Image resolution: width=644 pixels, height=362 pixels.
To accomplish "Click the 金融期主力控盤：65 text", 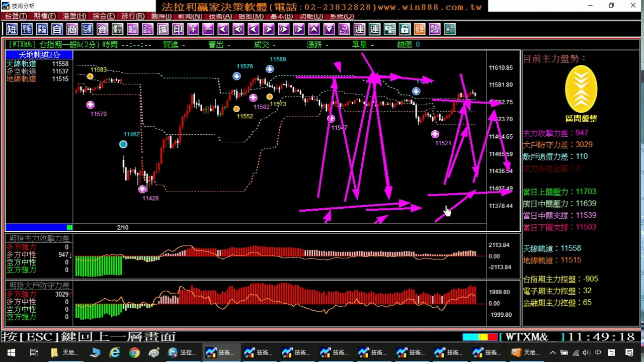I will pos(557,303).
